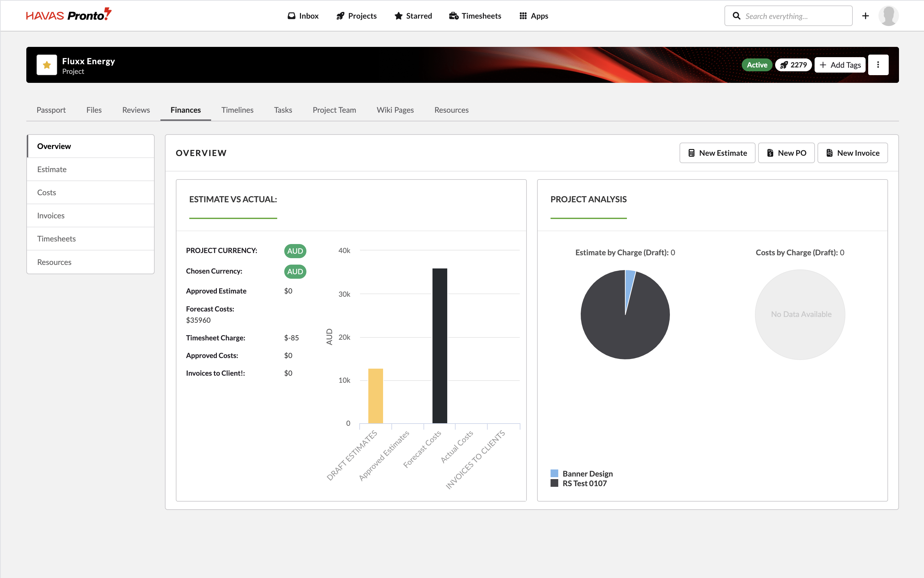Switch to the Passport tab
Screen dimensions: 924x578
(51, 110)
